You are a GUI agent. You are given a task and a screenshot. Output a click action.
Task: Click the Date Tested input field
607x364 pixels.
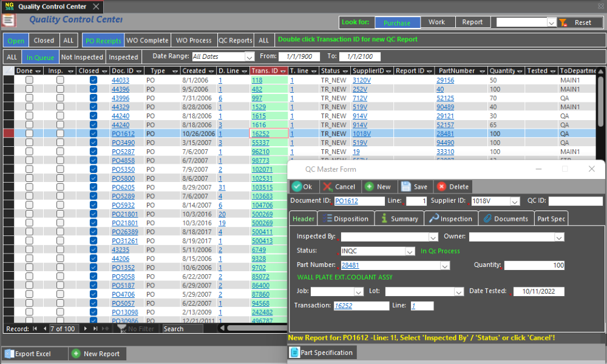click(538, 292)
